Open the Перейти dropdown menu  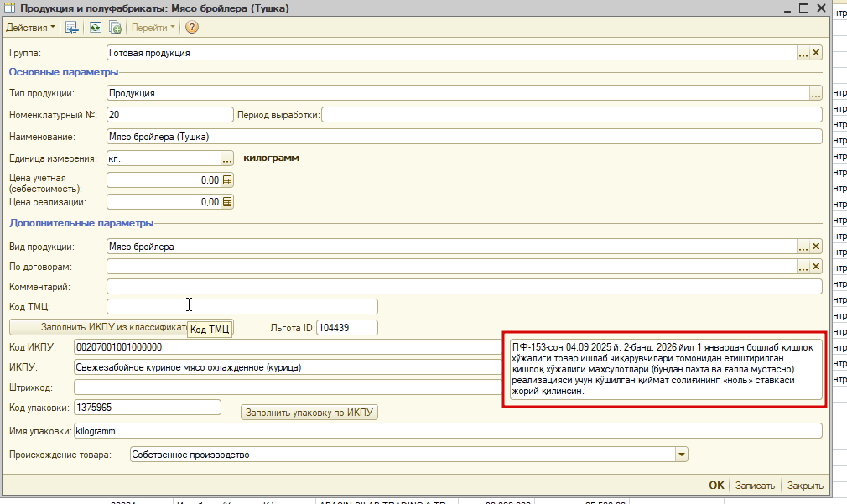153,28
